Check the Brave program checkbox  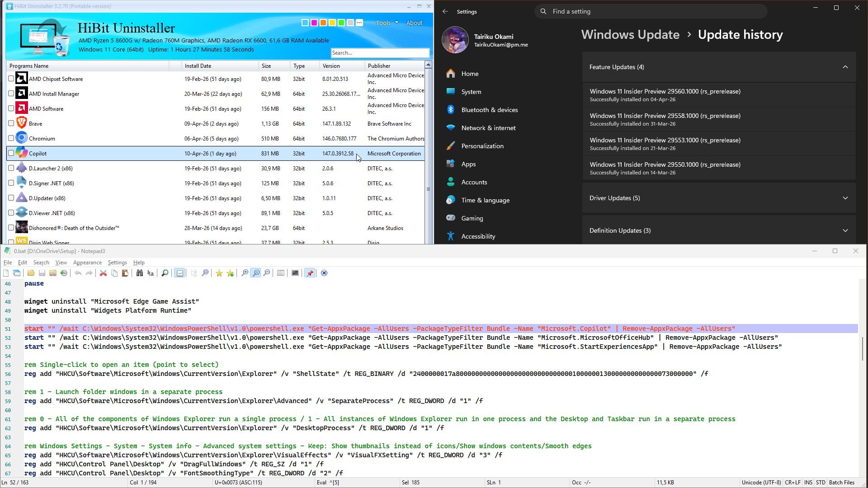point(11,123)
